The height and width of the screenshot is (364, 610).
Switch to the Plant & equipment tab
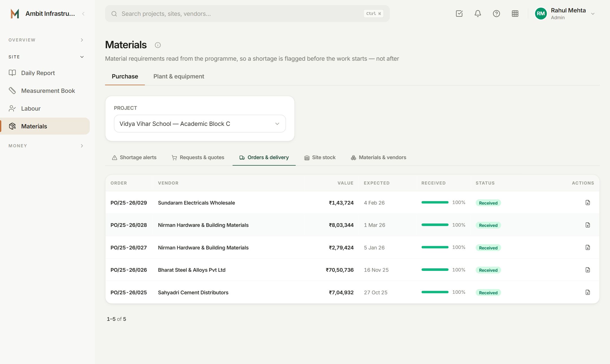point(179,76)
